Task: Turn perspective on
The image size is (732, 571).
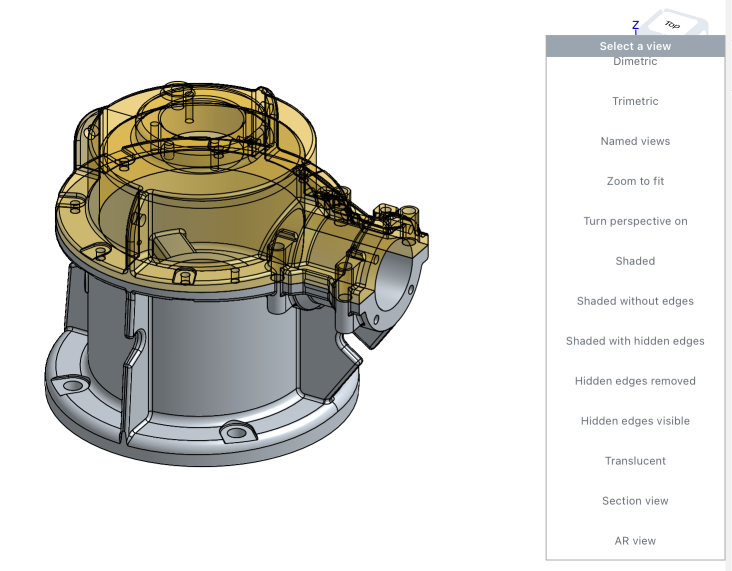Action: click(x=635, y=221)
